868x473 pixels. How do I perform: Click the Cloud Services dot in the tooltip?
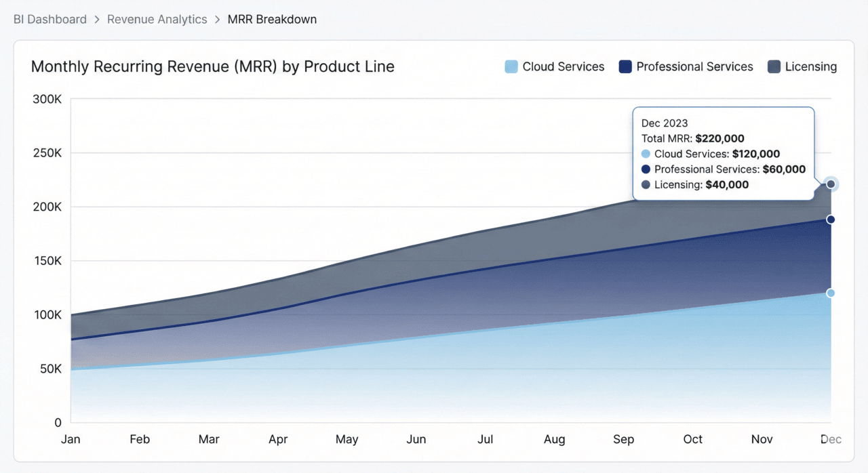tap(646, 154)
